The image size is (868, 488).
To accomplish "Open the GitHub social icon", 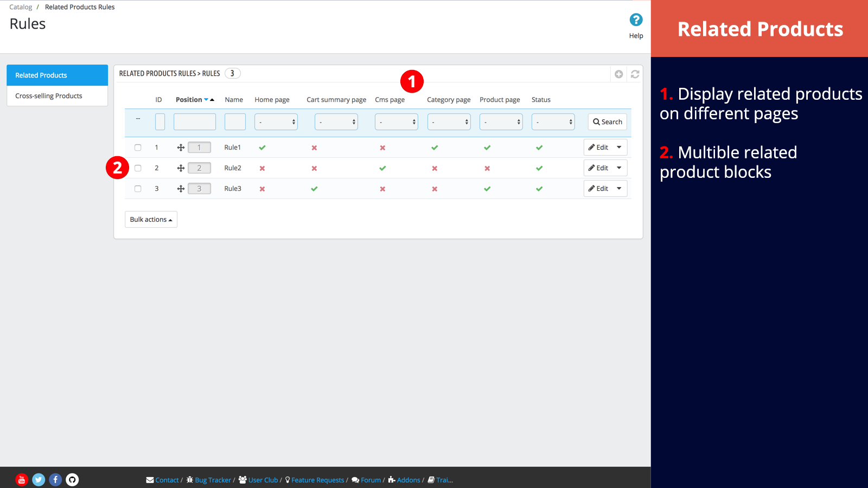I will pos(72,479).
